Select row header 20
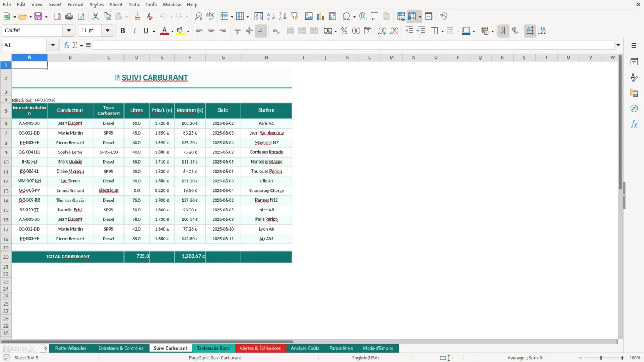The width and height of the screenshot is (644, 362). pos(6,257)
